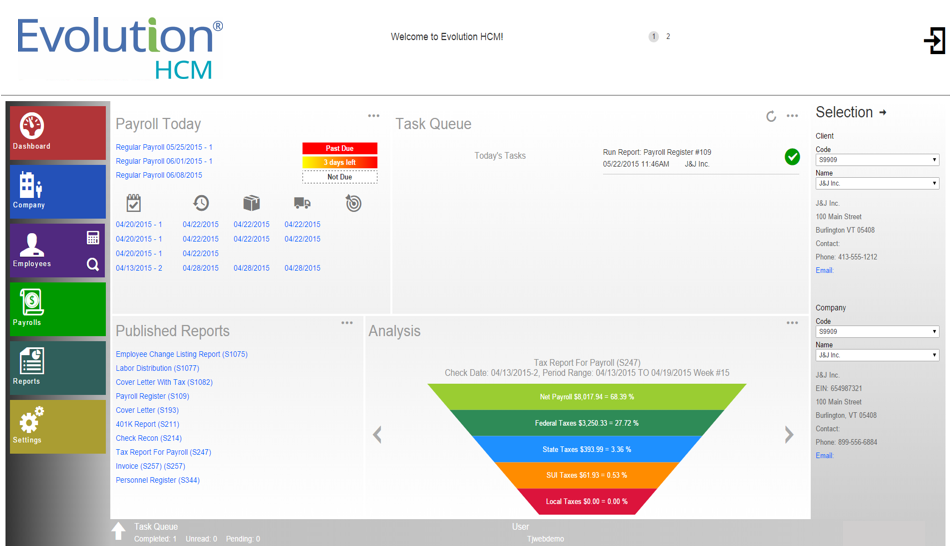Open Run Report: Payroll Register #109 task
This screenshot has width=950, height=546.
(x=657, y=152)
